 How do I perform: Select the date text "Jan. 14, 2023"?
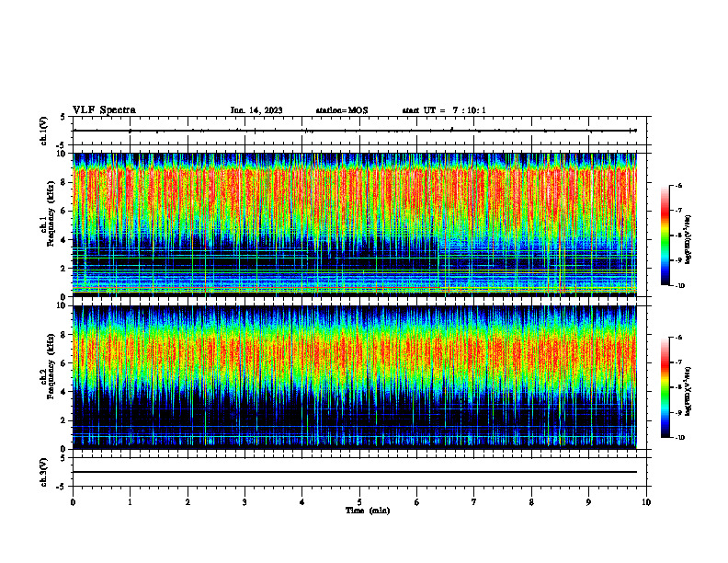pos(256,110)
